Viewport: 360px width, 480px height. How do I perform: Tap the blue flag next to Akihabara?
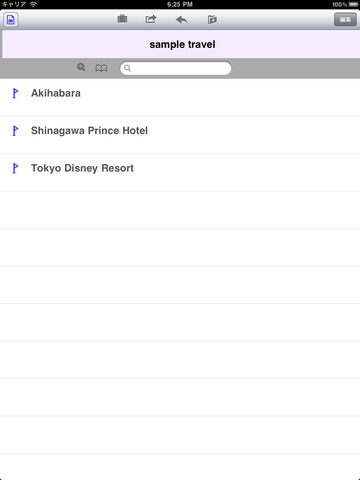pyautogui.click(x=15, y=93)
